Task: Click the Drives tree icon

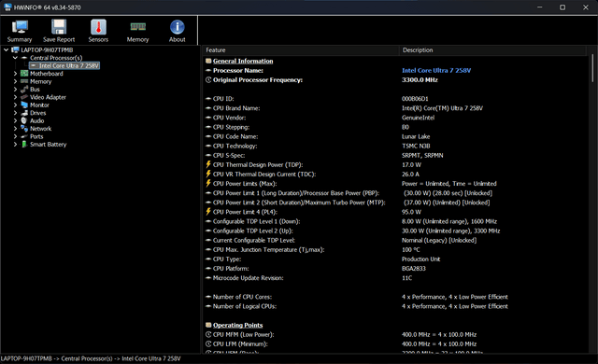Action: (x=24, y=113)
